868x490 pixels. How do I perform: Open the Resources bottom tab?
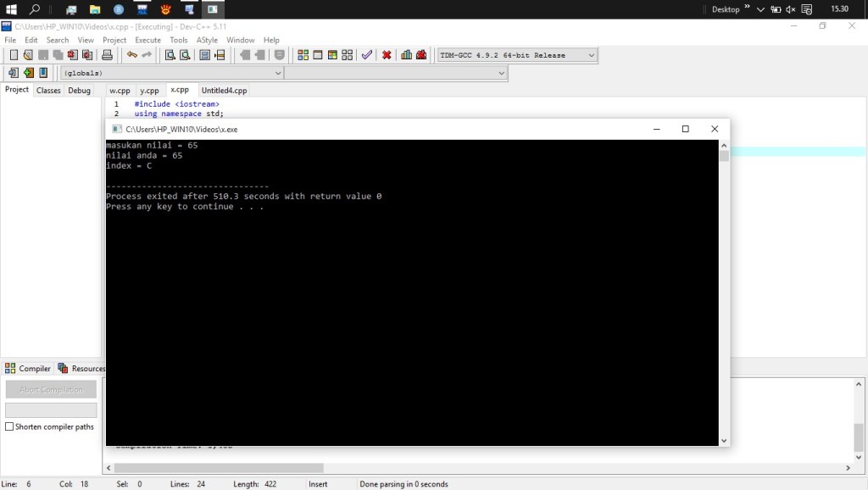tap(82, 368)
